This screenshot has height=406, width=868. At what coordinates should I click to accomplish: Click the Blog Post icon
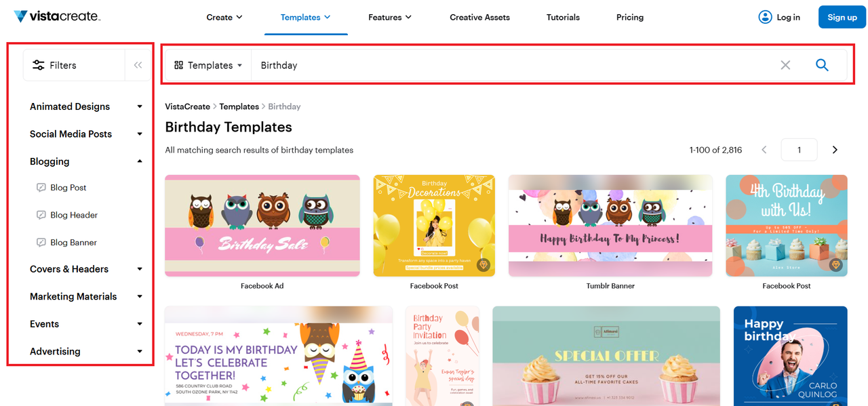(x=41, y=188)
